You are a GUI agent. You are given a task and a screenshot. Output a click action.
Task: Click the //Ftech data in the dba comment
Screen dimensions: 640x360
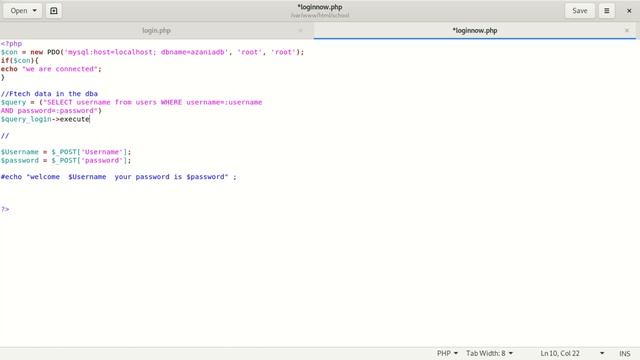click(49, 94)
